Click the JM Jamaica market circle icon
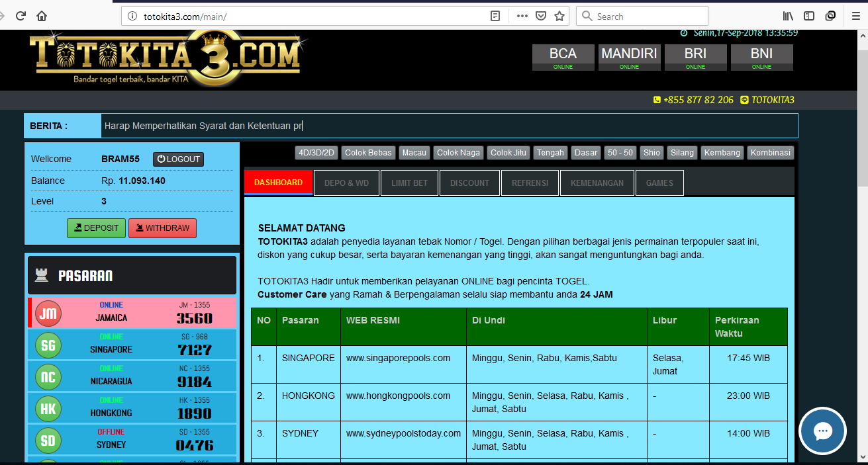 point(48,314)
